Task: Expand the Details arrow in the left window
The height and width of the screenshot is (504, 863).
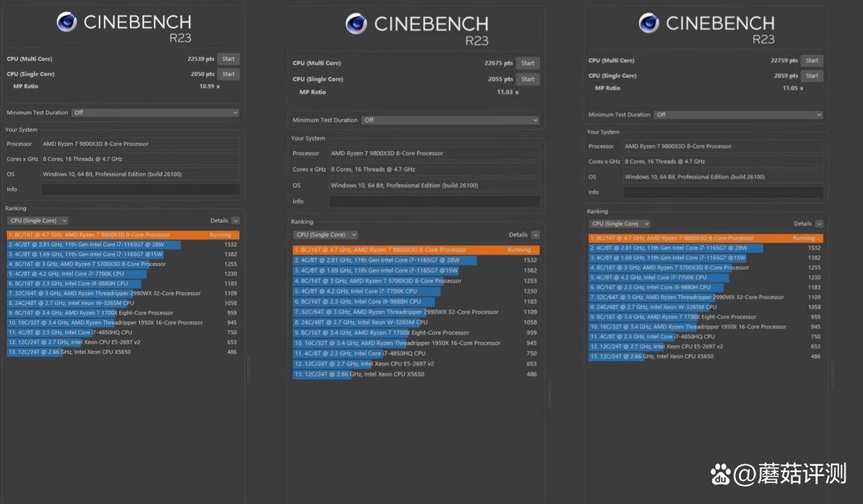Action: pyautogui.click(x=236, y=221)
